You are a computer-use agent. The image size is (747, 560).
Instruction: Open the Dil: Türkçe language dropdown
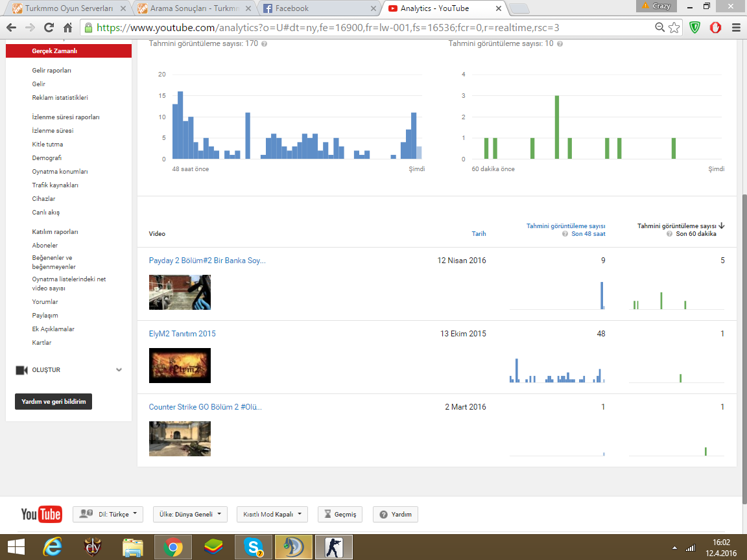tap(108, 515)
